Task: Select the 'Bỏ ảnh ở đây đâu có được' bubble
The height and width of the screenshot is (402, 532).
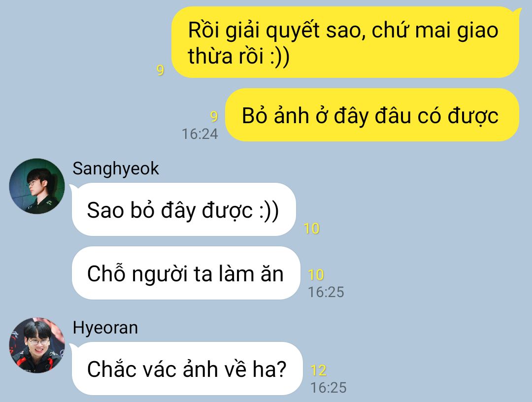Action: [x=372, y=115]
